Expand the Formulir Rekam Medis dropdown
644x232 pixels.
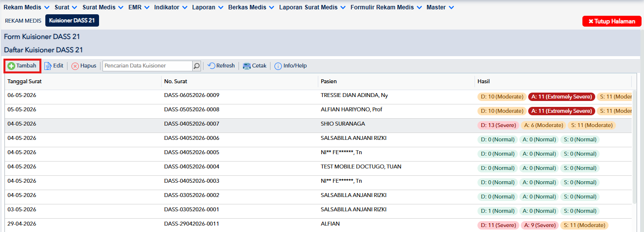point(386,7)
